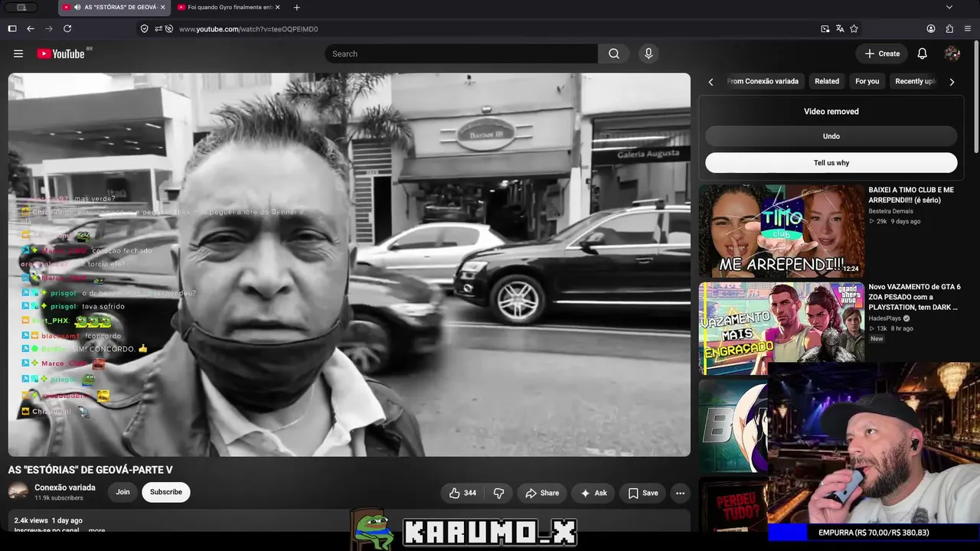Open the account avatar menu

tap(952, 54)
